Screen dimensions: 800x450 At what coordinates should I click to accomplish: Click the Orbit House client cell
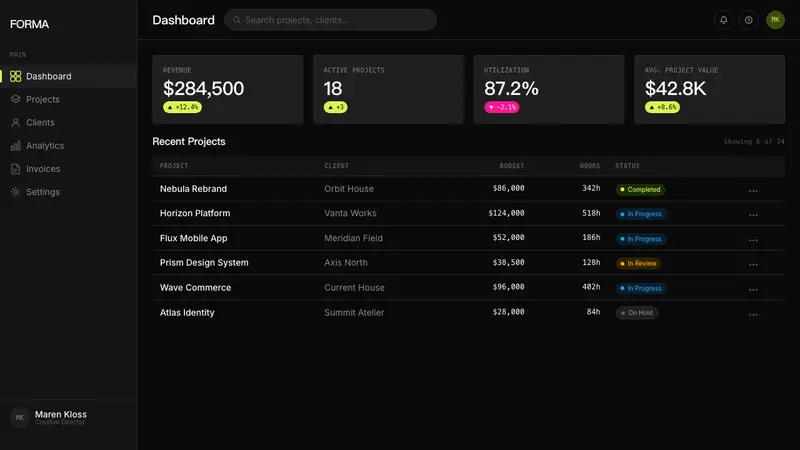(349, 189)
